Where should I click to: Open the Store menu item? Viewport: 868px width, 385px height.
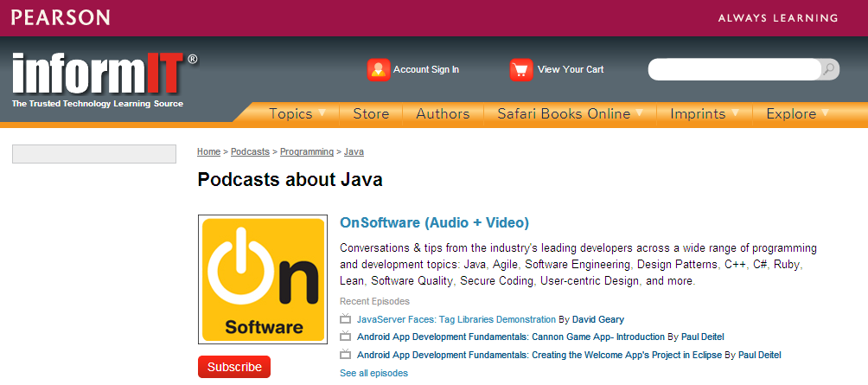pyautogui.click(x=371, y=113)
